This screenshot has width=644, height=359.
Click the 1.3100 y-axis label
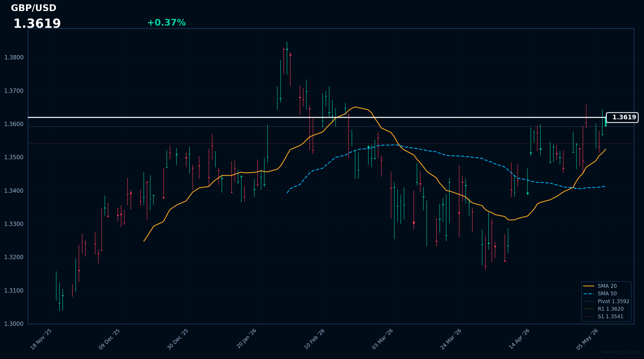point(14,291)
